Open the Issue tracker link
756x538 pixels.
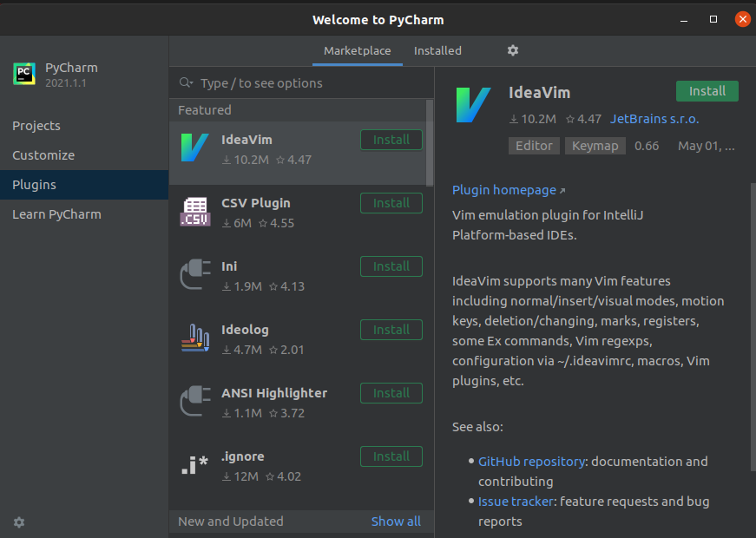(x=516, y=502)
